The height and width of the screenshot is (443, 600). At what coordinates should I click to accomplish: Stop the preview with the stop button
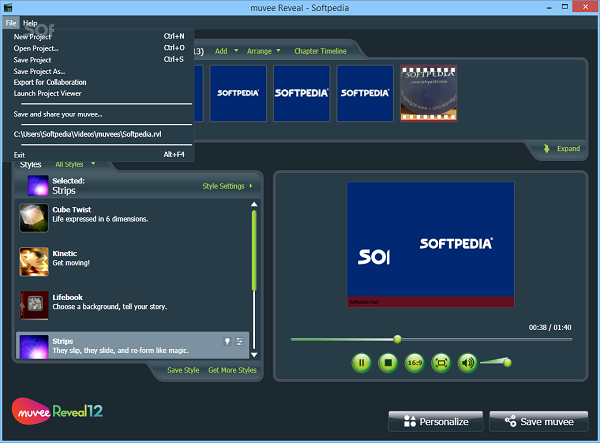(x=388, y=362)
